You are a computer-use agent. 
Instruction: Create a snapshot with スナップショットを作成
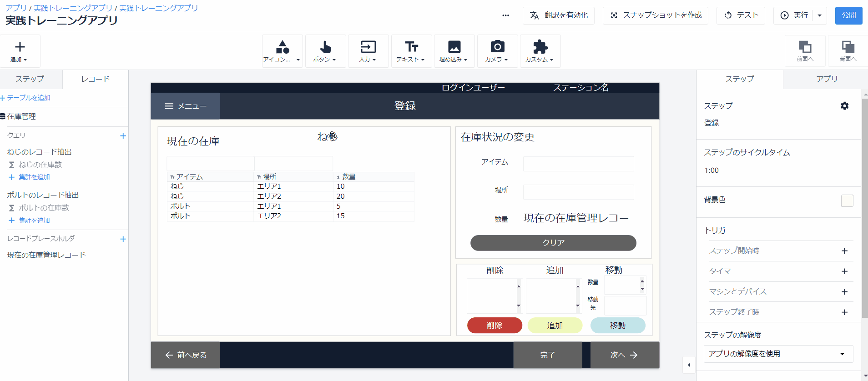tap(656, 15)
